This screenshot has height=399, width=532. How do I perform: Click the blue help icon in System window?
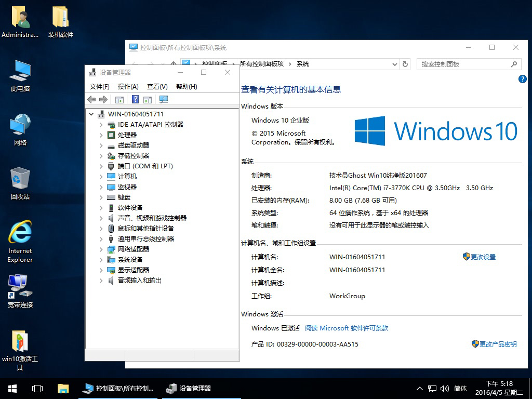click(x=523, y=79)
